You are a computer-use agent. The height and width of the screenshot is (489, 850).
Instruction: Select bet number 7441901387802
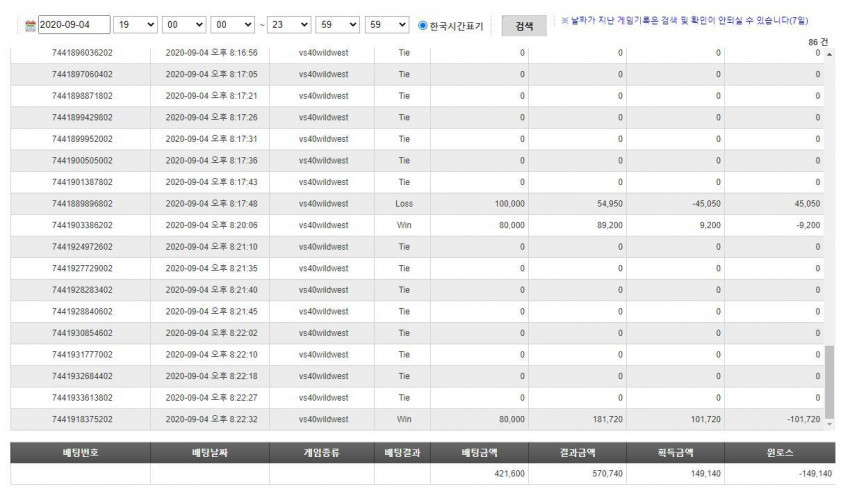(x=82, y=182)
